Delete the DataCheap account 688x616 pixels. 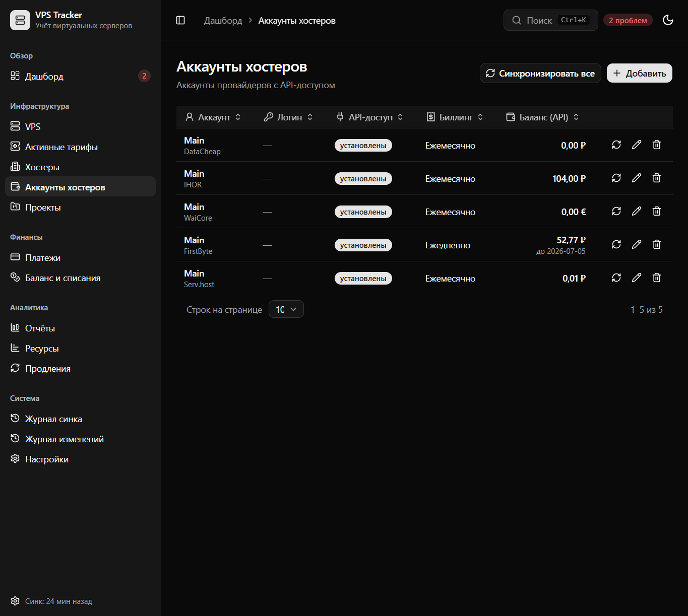[657, 145]
